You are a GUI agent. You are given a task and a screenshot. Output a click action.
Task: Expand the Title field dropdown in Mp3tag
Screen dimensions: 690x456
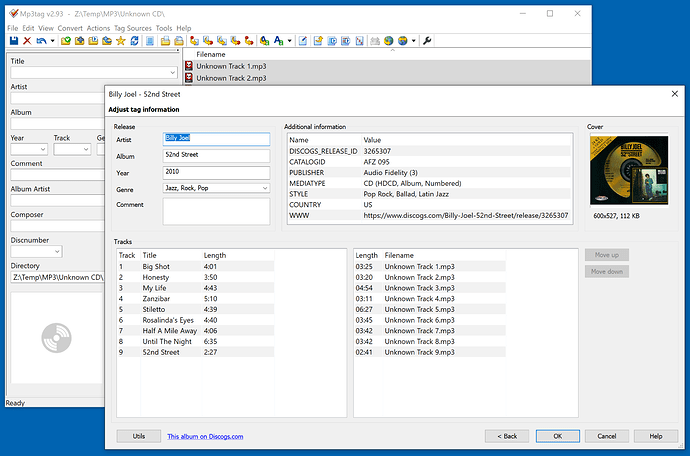[x=172, y=73]
